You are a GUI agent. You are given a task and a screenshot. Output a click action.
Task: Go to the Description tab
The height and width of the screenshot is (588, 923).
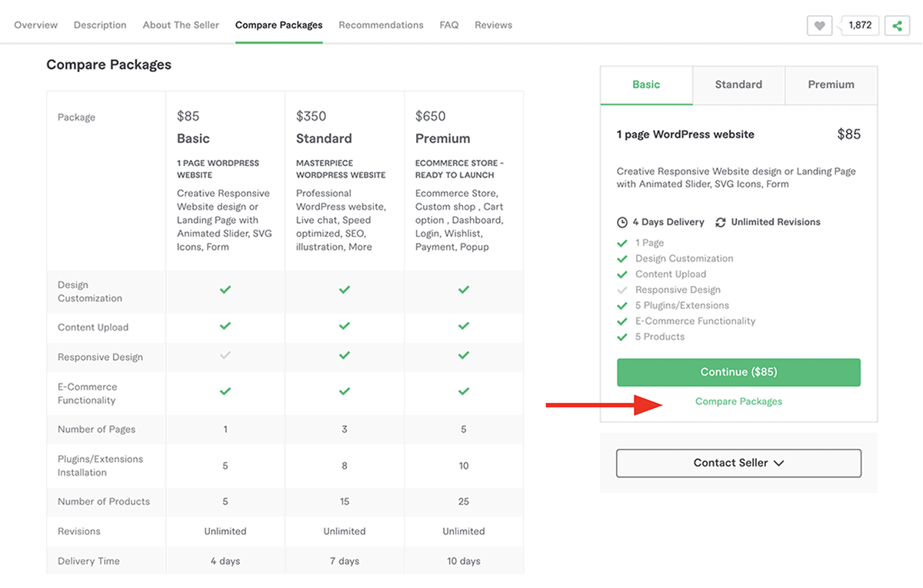[x=100, y=25]
